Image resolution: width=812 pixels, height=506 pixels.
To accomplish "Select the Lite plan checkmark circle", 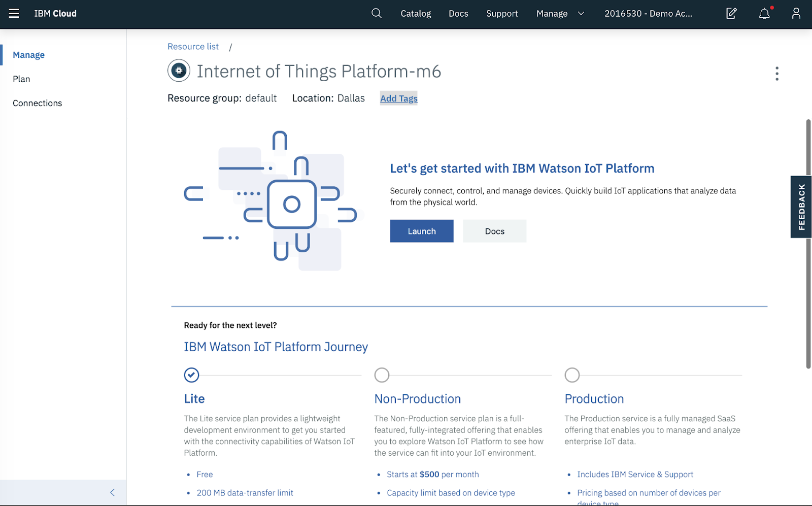I will point(191,375).
